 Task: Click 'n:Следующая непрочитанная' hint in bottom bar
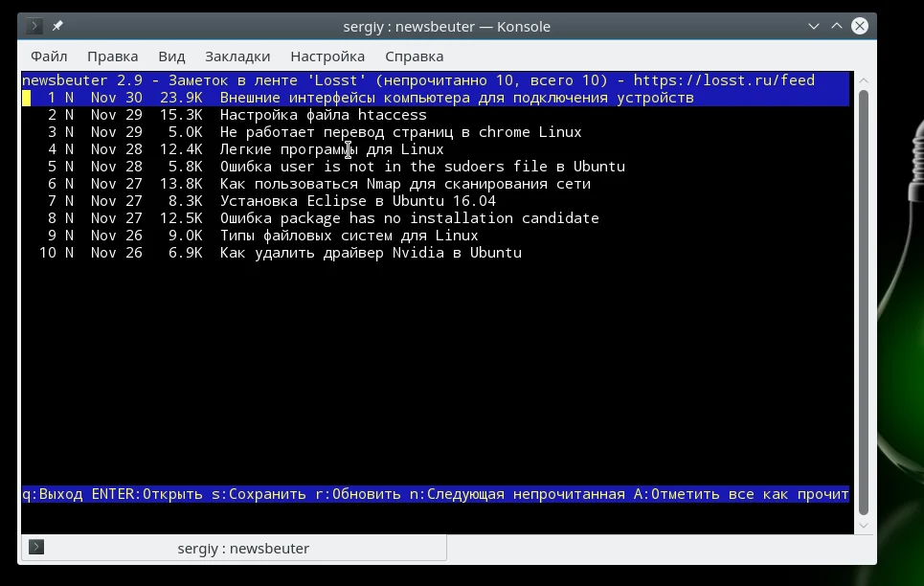click(517, 494)
